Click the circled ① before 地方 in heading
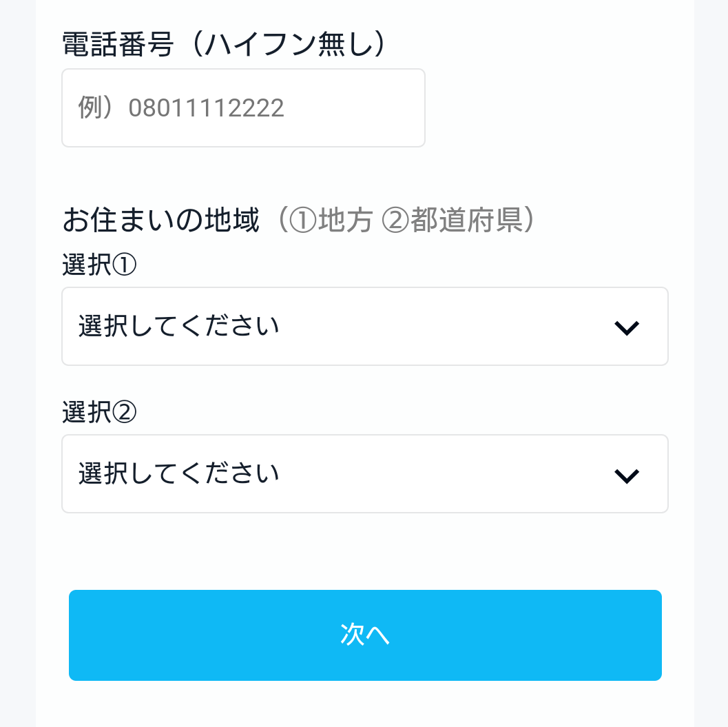The width and height of the screenshot is (728, 727). 303,221
